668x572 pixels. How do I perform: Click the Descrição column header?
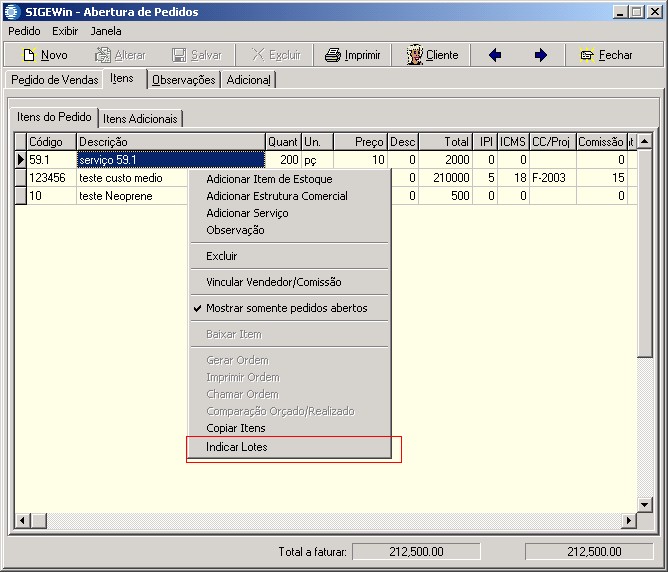point(171,141)
